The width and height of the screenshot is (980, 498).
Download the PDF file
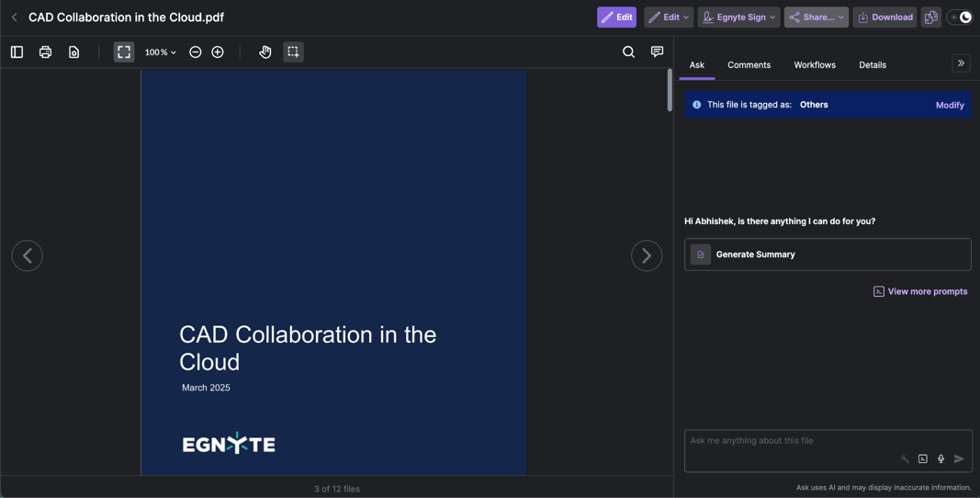coord(885,17)
